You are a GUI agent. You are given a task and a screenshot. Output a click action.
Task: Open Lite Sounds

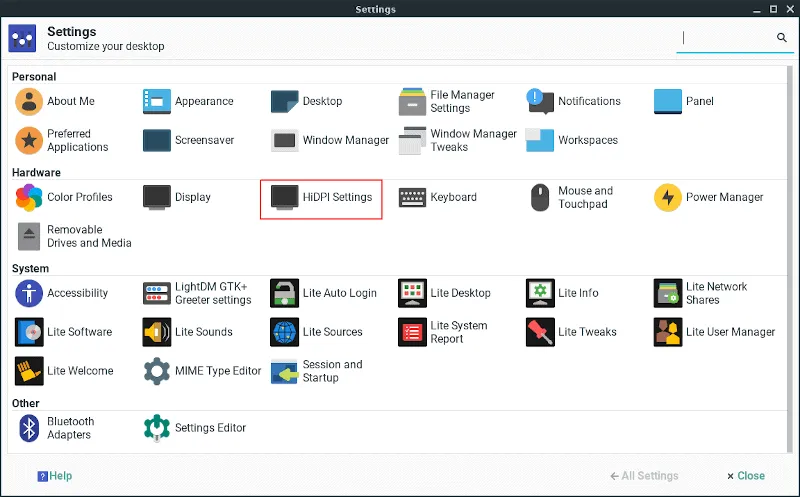pyautogui.click(x=188, y=332)
